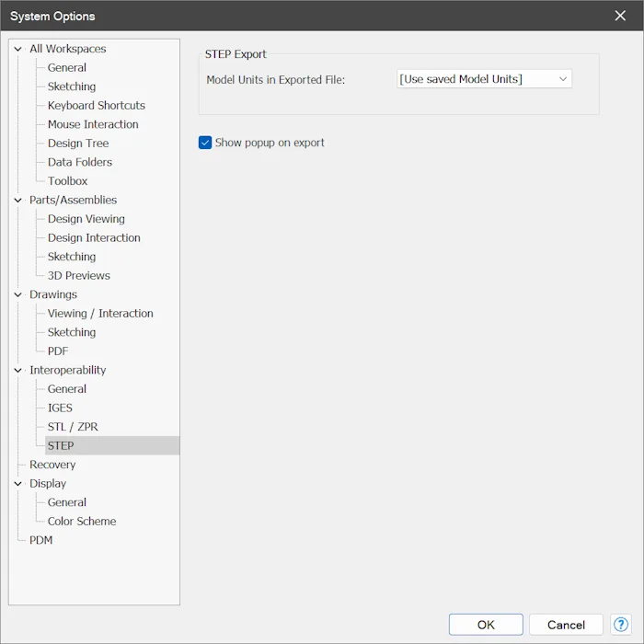Select General under Interoperability
Viewport: 644px width, 644px height.
pos(67,388)
